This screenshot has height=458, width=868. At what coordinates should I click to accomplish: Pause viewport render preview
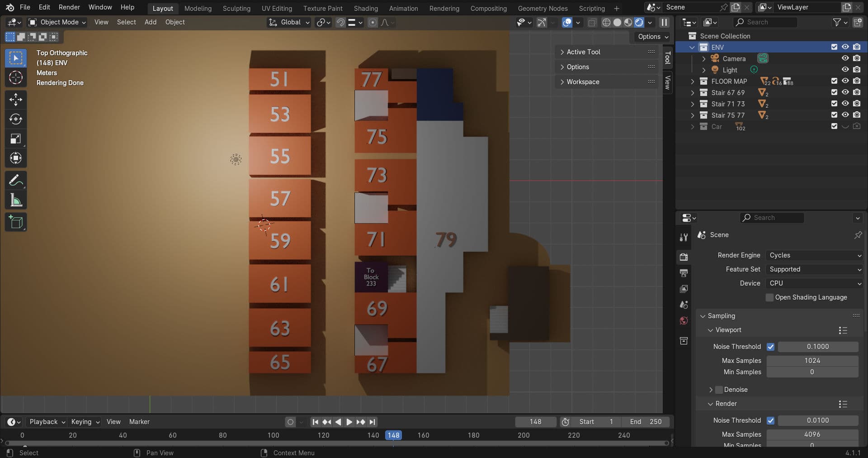(x=664, y=22)
